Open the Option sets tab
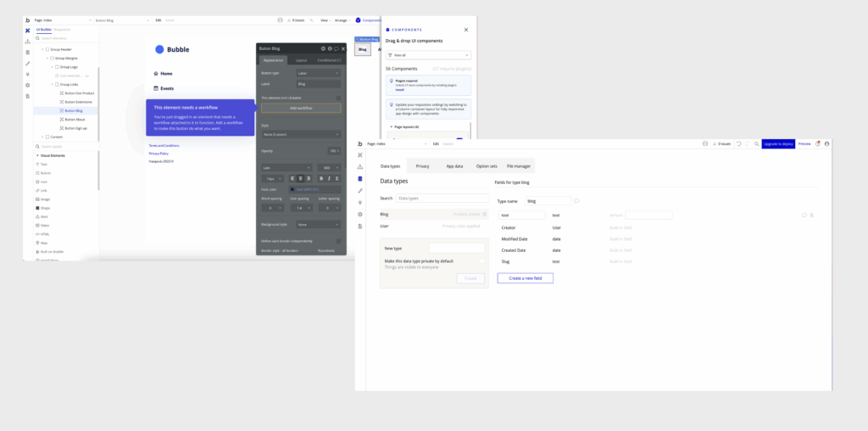Screen dimensions: 868x431 (487, 166)
